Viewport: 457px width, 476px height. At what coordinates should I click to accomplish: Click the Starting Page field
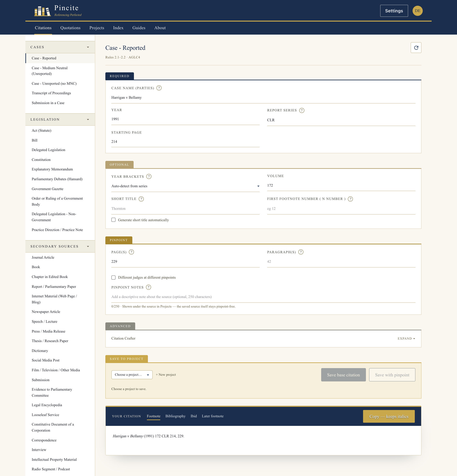coord(185,142)
